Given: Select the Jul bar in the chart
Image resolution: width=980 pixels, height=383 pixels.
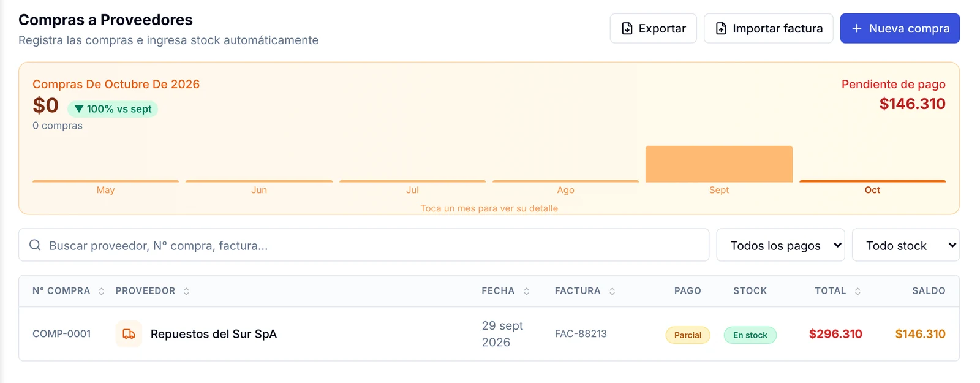Looking at the screenshot, I should (412, 181).
